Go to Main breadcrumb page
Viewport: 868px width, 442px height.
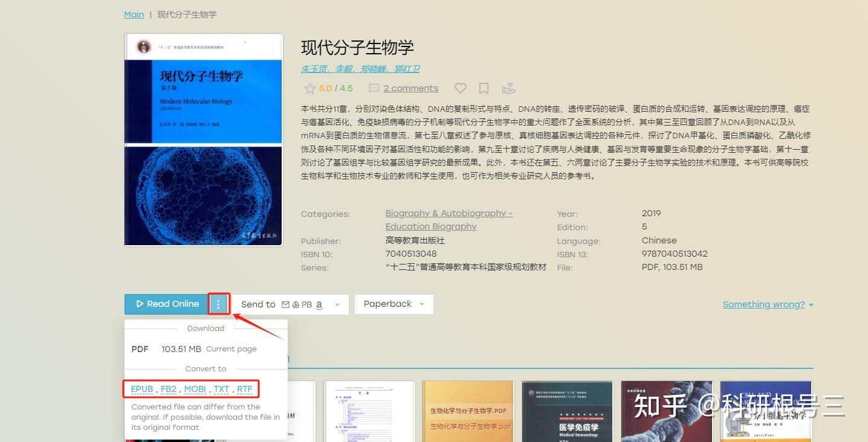[134, 14]
